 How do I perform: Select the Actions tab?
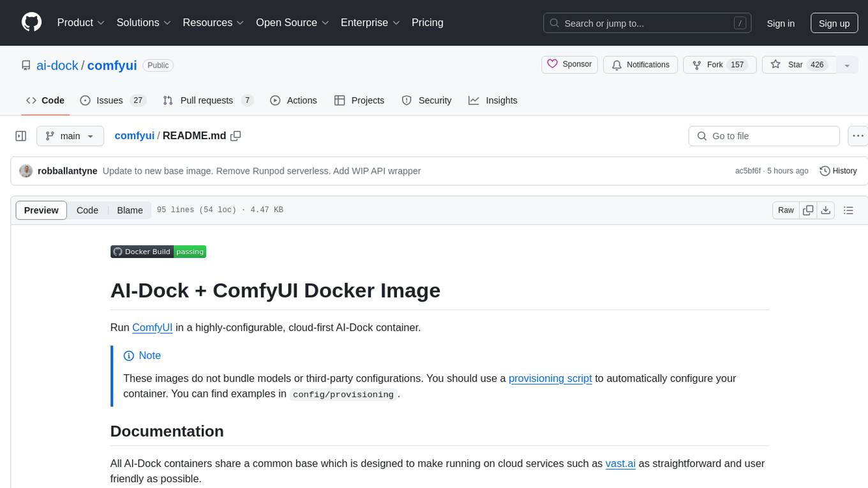coord(294,100)
